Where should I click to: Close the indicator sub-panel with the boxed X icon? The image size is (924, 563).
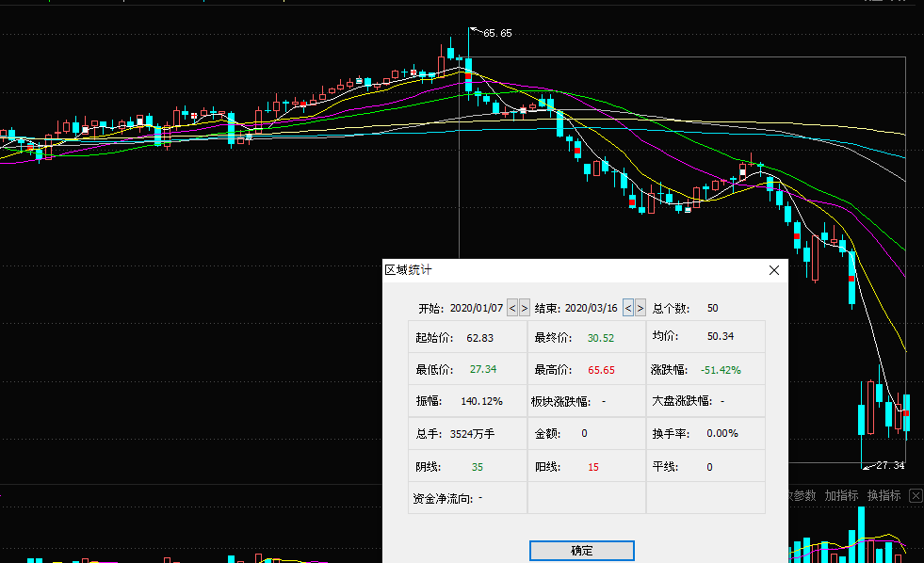pyautogui.click(x=915, y=495)
